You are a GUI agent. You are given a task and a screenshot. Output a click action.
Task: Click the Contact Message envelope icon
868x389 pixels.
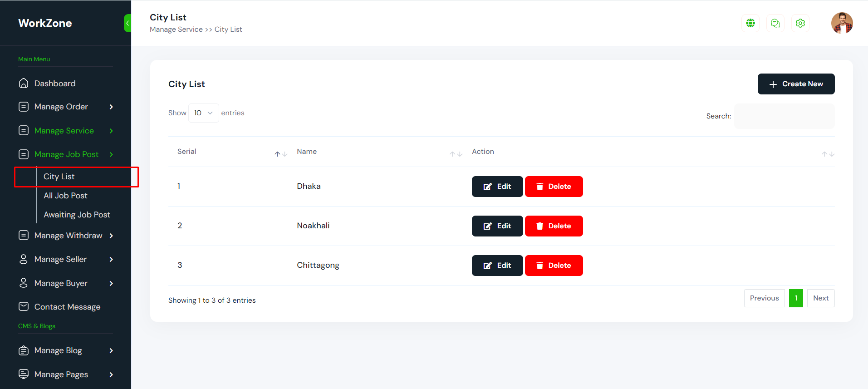pos(24,307)
